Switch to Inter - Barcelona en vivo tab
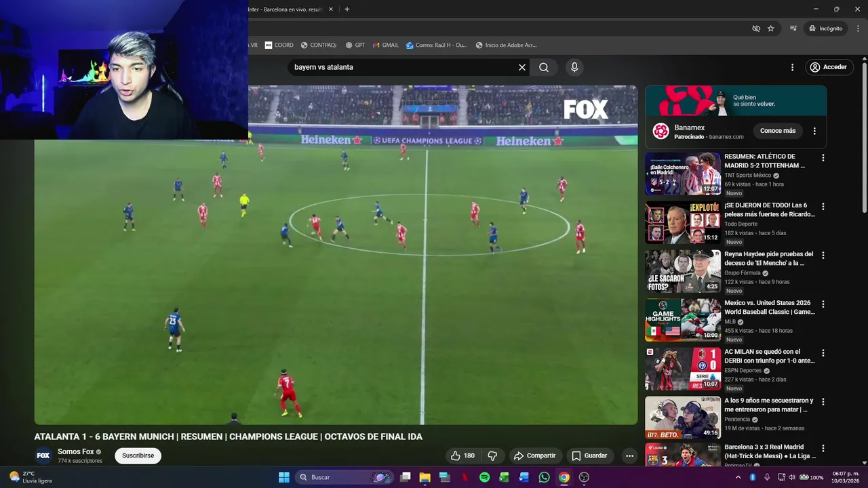Image resolution: width=868 pixels, height=488 pixels. coord(285,9)
